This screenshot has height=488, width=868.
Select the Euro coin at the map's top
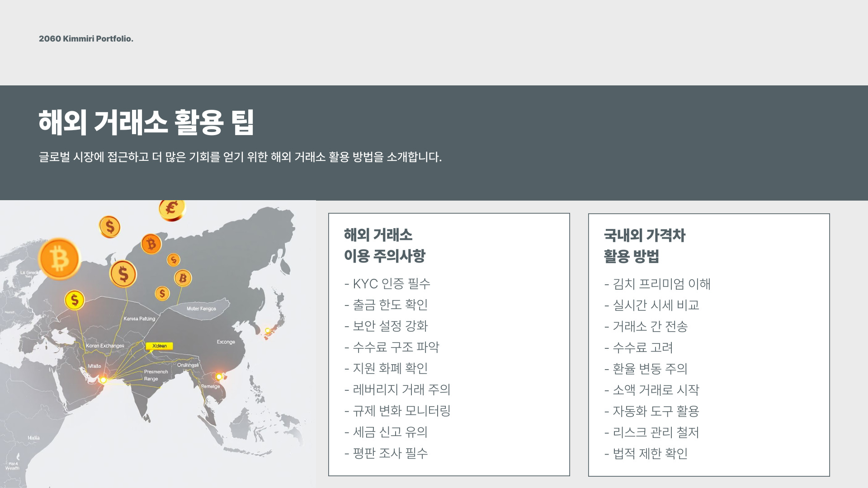171,209
